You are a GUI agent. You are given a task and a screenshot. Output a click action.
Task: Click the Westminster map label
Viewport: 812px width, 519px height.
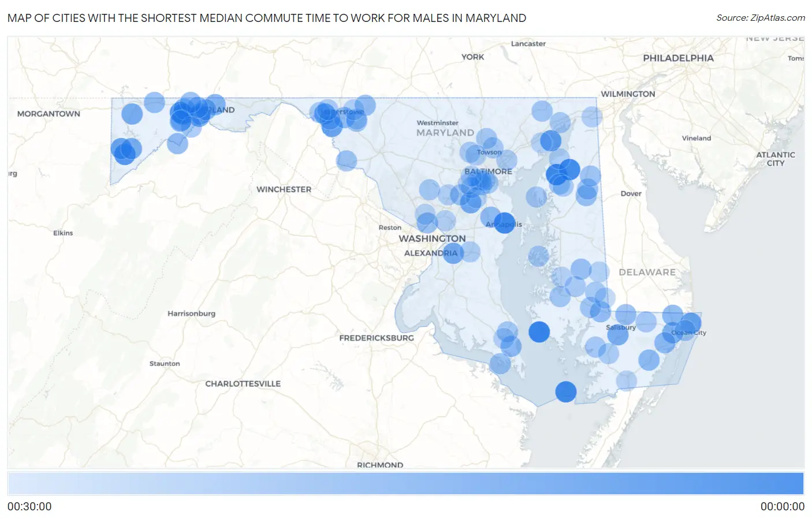(x=437, y=123)
